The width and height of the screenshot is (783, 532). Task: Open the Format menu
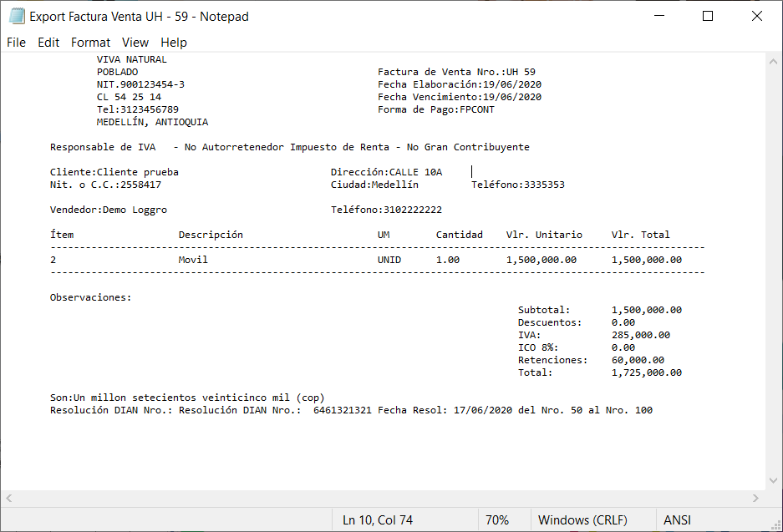click(x=90, y=42)
